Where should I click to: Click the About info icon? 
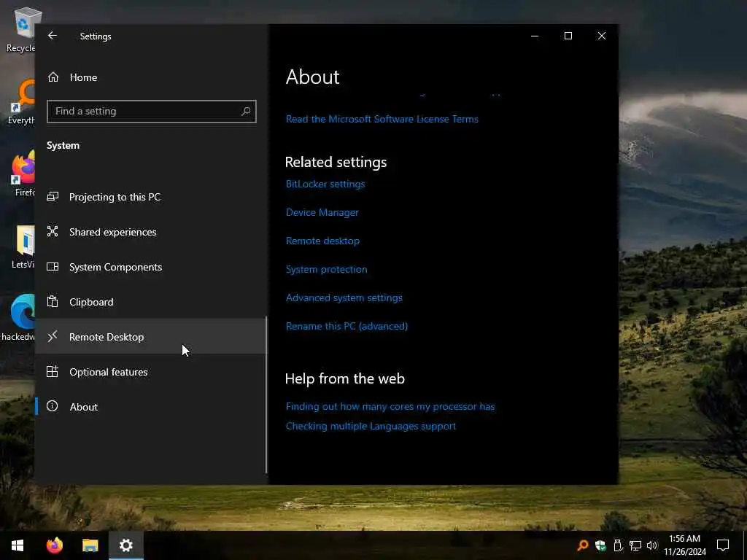coord(53,406)
